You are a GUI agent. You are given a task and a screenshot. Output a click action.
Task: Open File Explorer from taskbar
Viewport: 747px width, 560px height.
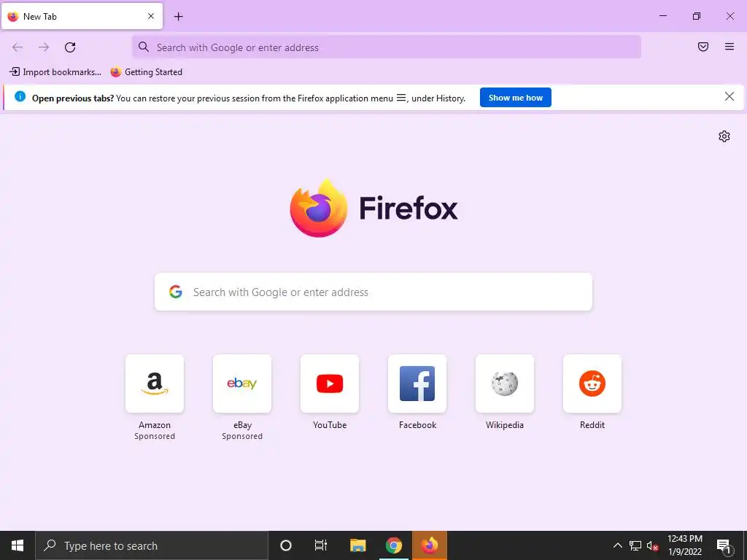pos(357,545)
